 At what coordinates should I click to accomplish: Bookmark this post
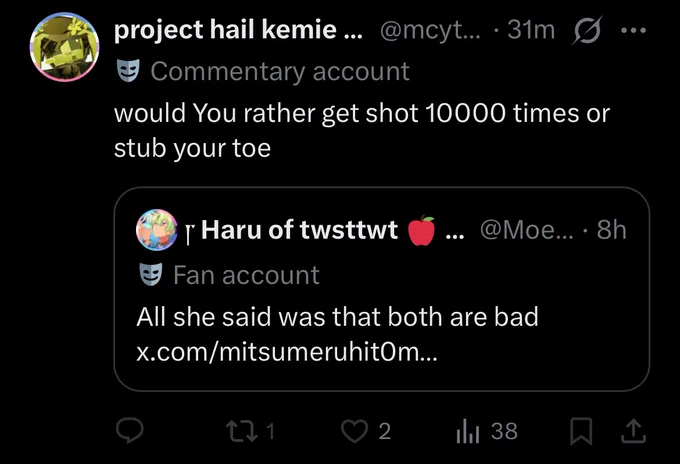[581, 431]
